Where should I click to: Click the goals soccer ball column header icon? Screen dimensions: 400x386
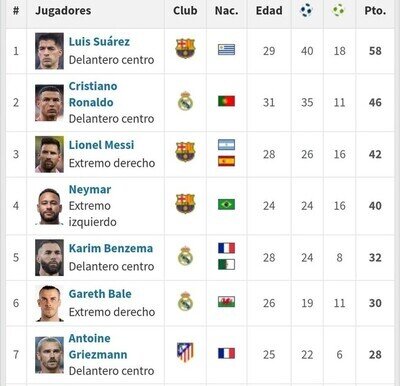click(x=306, y=10)
